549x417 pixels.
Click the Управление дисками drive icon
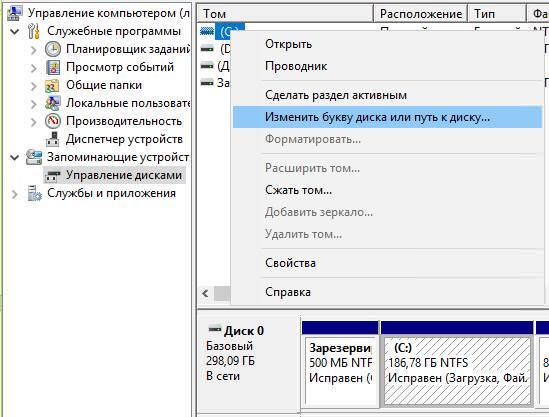coord(53,175)
